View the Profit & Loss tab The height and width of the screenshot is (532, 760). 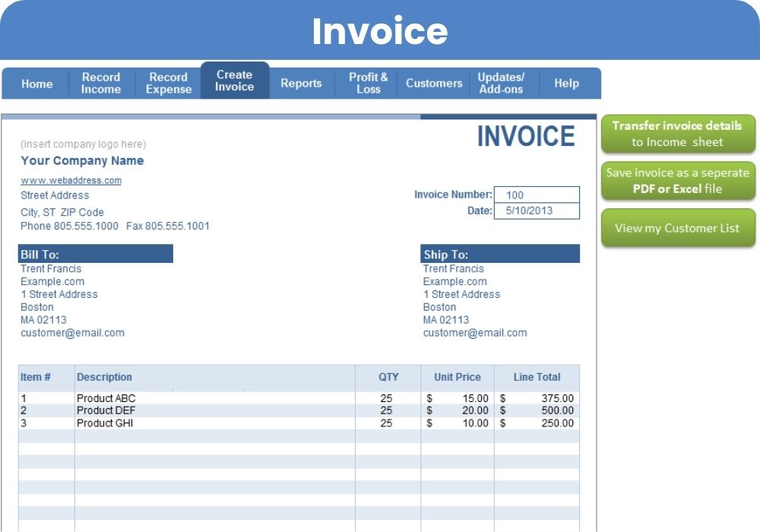tap(368, 84)
